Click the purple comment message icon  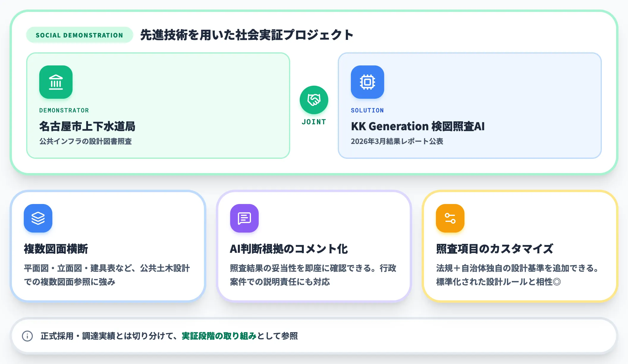coord(244,218)
